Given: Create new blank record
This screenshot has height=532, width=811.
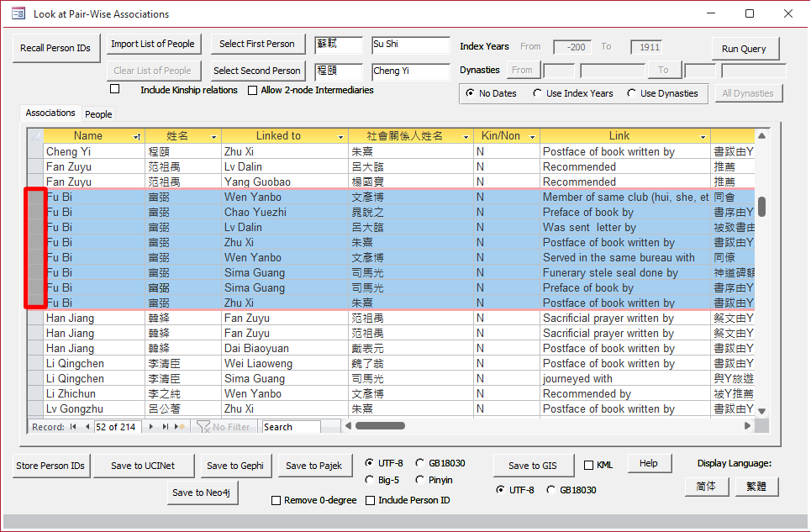Looking at the screenshot, I should pos(179,427).
